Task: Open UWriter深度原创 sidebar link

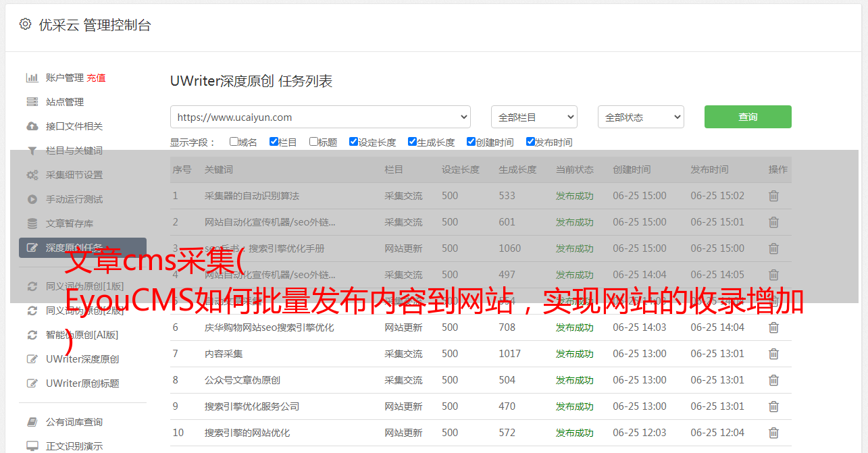Action: [x=82, y=359]
